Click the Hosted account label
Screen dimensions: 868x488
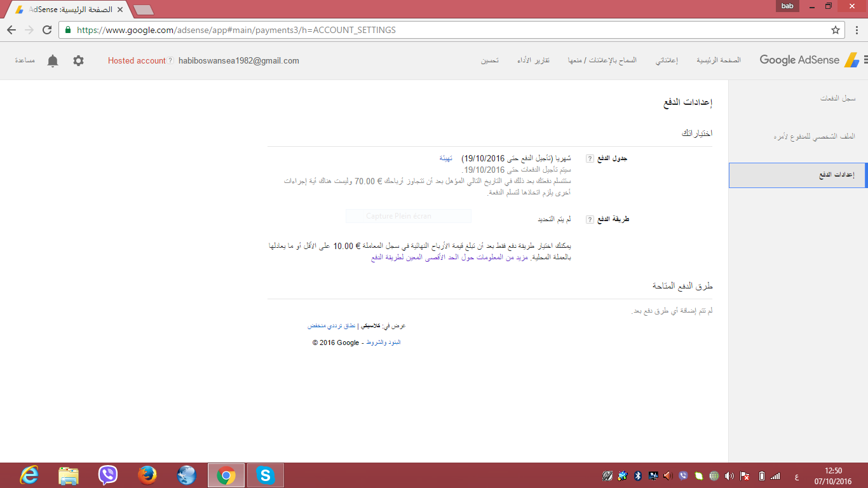tap(137, 61)
